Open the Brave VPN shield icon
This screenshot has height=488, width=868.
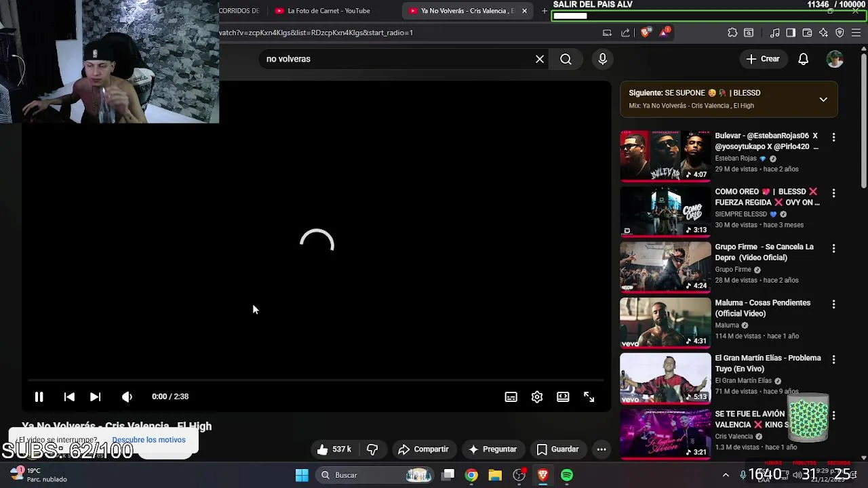tap(840, 33)
